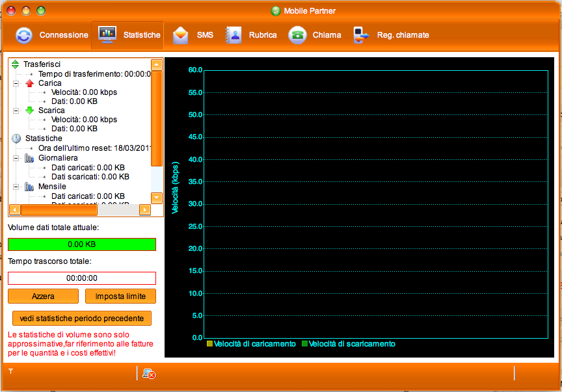
Task: Click the Connessione sync arrows icon
Action: (x=24, y=35)
